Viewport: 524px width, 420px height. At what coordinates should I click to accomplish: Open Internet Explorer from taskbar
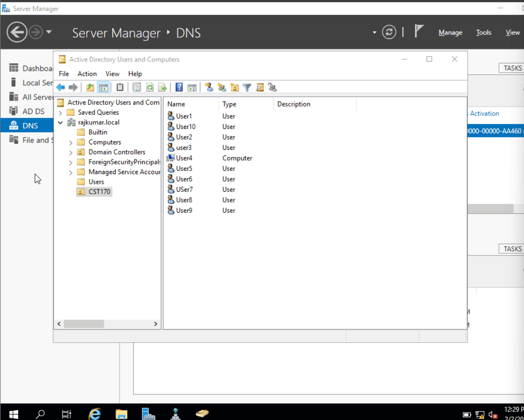tap(95, 414)
